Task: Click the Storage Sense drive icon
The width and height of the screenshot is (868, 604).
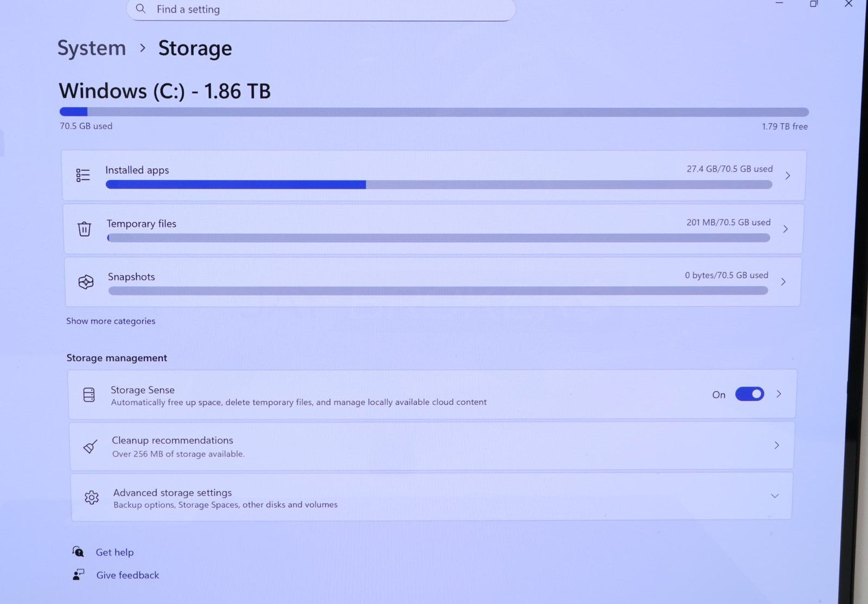Action: 89,395
